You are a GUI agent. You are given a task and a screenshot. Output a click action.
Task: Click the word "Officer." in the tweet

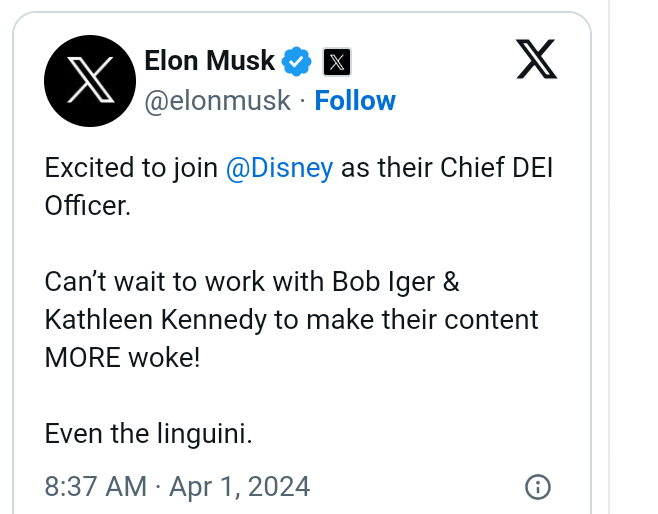(88, 205)
